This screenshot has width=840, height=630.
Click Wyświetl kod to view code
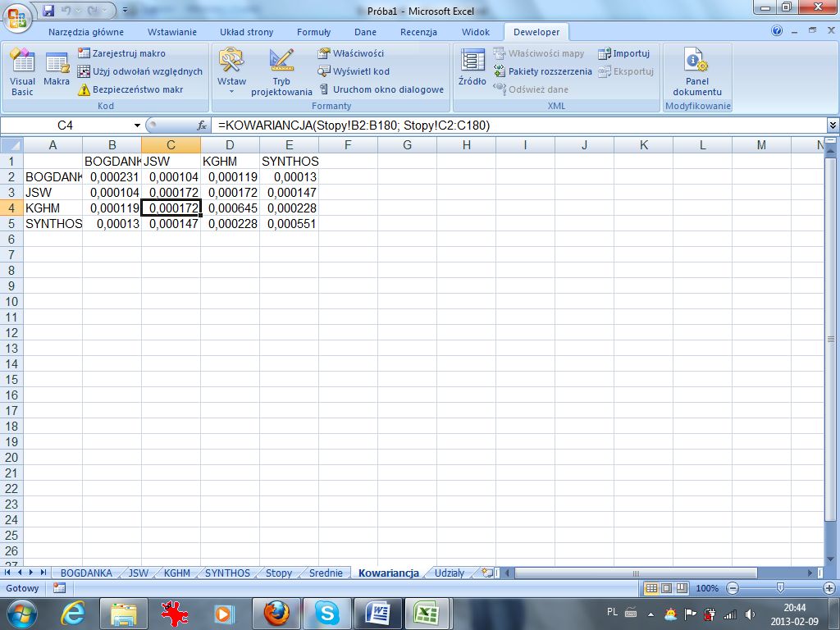point(354,71)
